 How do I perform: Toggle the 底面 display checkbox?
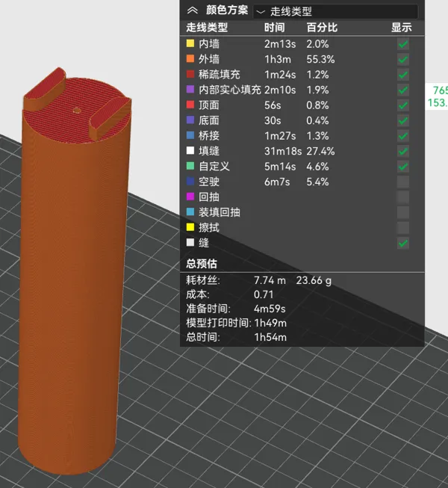(x=403, y=120)
